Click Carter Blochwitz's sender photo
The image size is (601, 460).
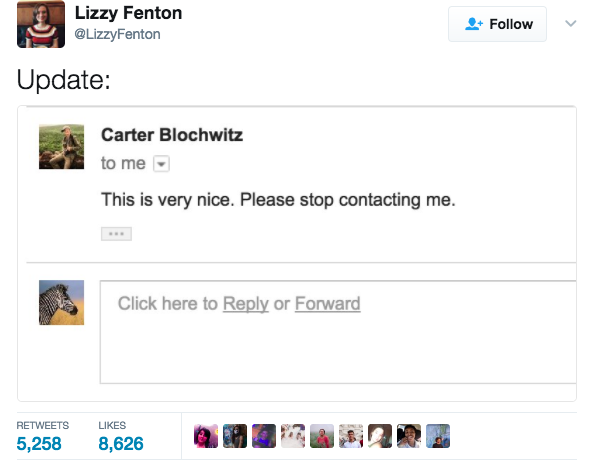61,146
